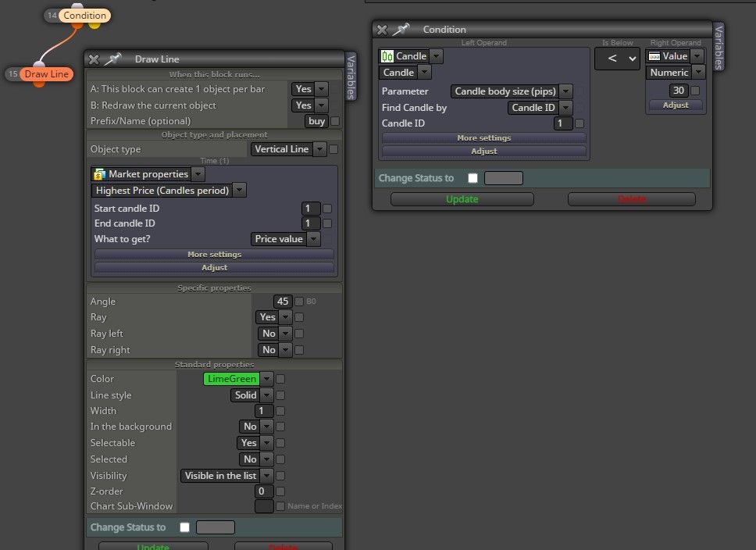Open Visibility 'Visible in the list' dropdown
Viewport: 756px width, 550px height.
click(227, 476)
